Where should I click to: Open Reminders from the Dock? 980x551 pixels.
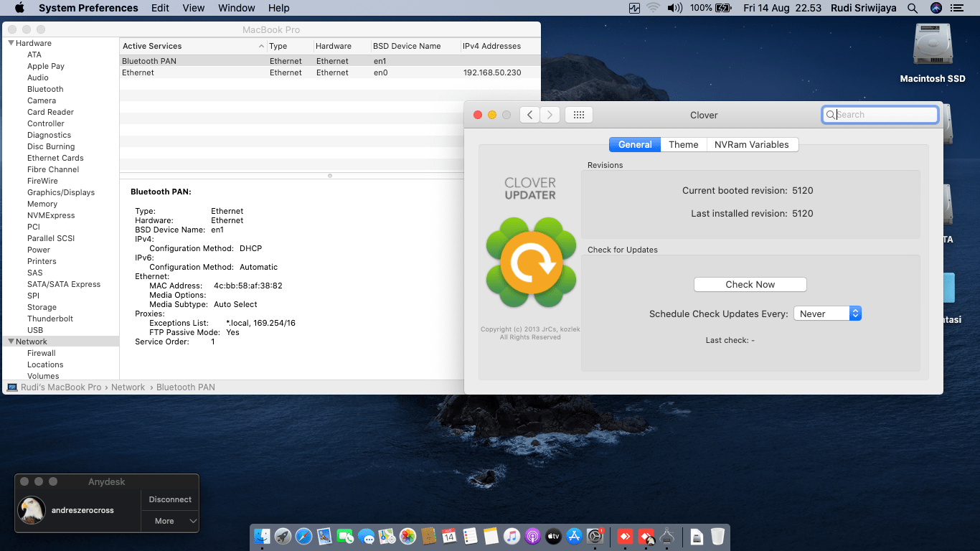(x=470, y=536)
